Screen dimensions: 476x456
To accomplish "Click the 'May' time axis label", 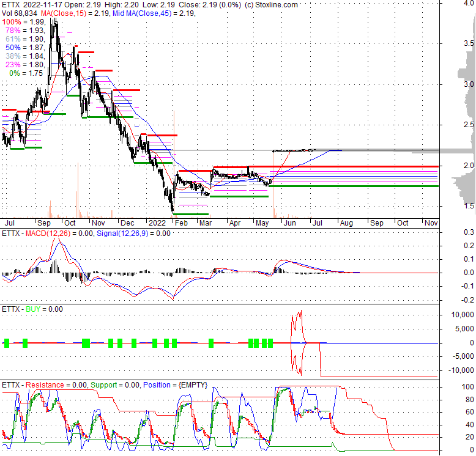I will coord(262,223).
